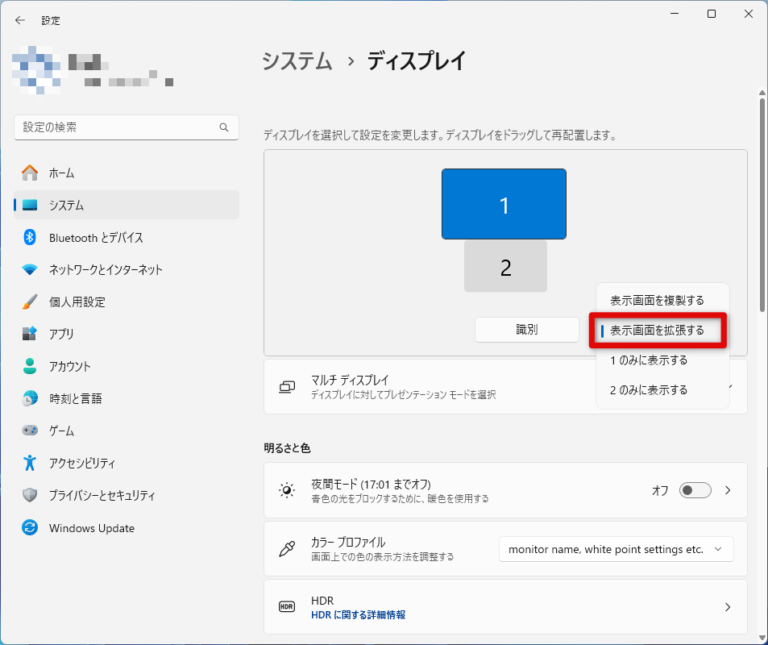This screenshot has height=645, width=768.
Task: Open Bluetooth とデバイス settings icon
Action: pyautogui.click(x=30, y=238)
